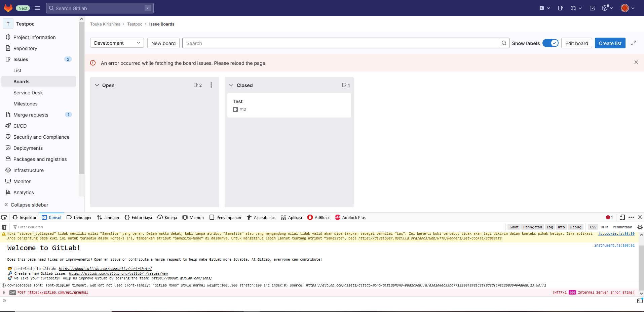Click the search magnifier button on board
This screenshot has width=644, height=312.
click(x=504, y=43)
